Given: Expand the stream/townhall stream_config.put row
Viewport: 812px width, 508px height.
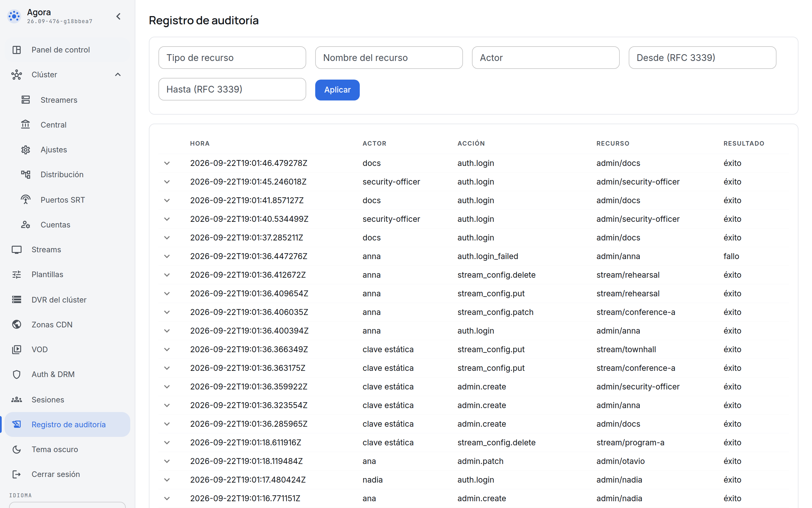Looking at the screenshot, I should (x=167, y=349).
